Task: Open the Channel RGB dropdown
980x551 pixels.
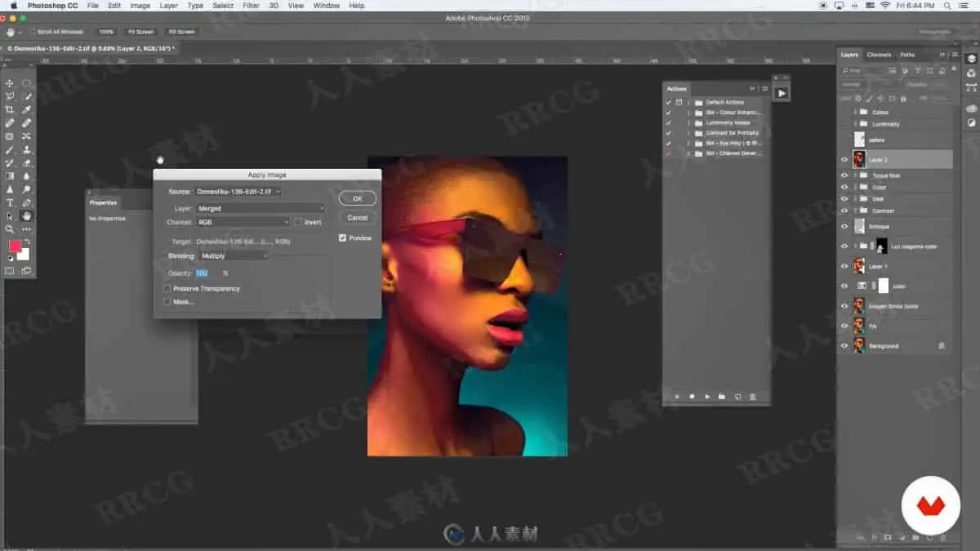Action: click(243, 222)
